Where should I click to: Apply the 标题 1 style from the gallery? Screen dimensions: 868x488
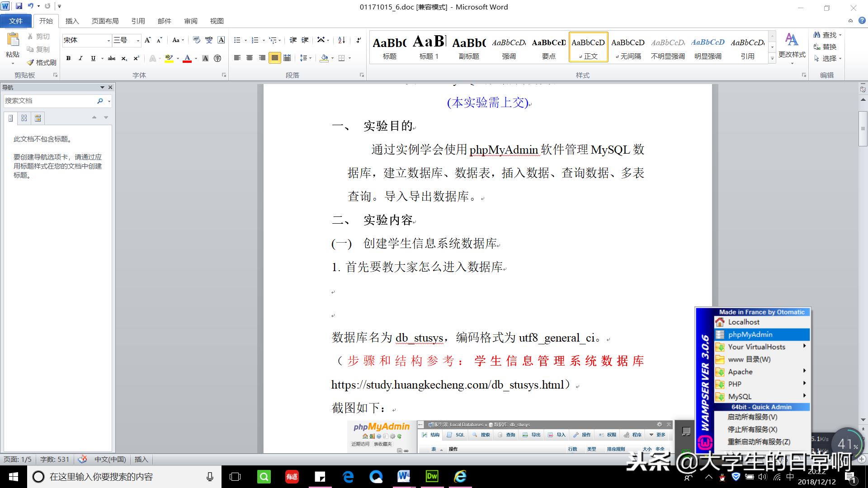tap(428, 47)
